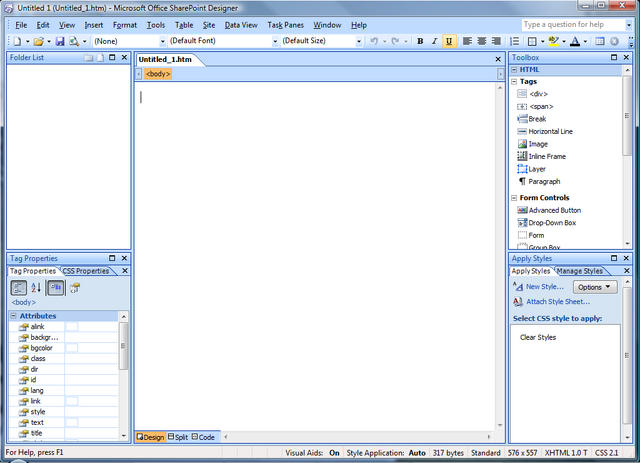This screenshot has height=463, width=640.
Task: Open New Document dropdown arrow
Action: 27,41
